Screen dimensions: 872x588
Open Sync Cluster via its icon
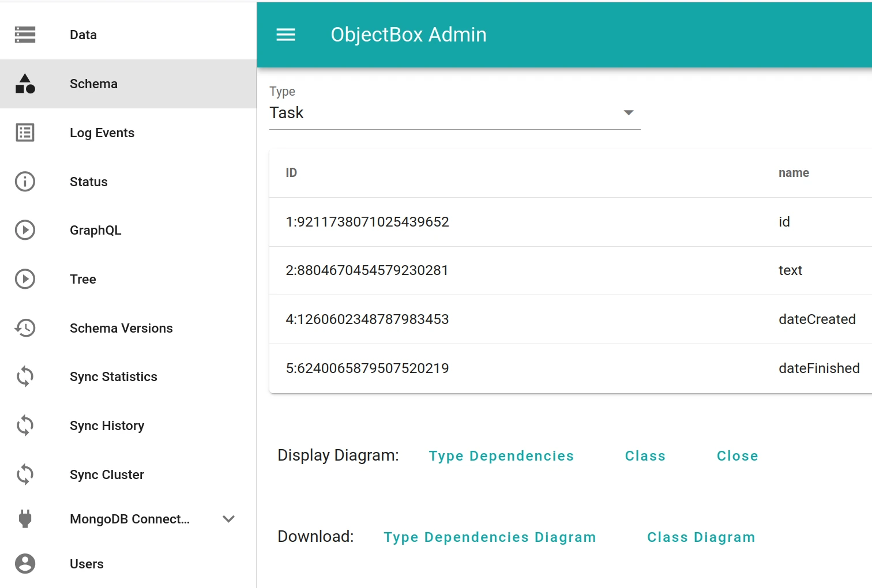pos(24,474)
